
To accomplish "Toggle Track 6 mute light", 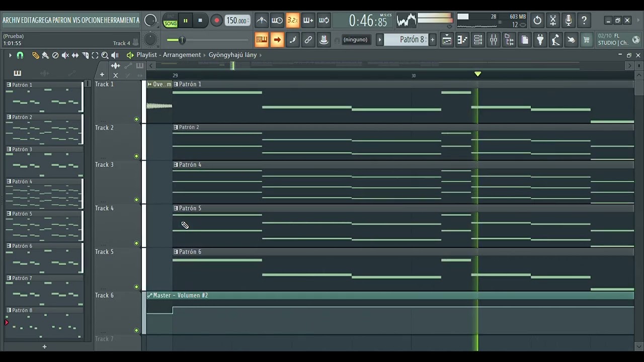I will tap(136, 330).
